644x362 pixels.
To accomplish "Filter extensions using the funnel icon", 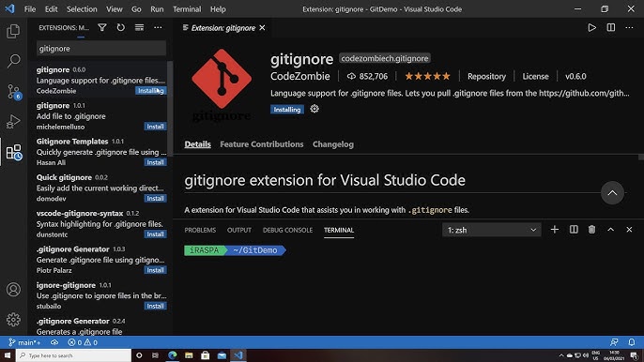I will tap(102, 27).
